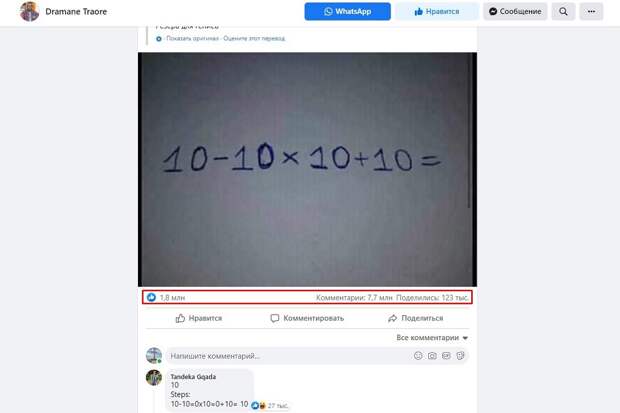
Task: Click the Показать оригинал link
Action: 193,38
